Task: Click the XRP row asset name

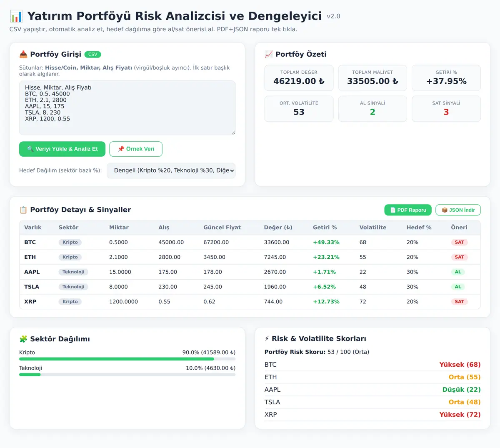Action: (30, 302)
